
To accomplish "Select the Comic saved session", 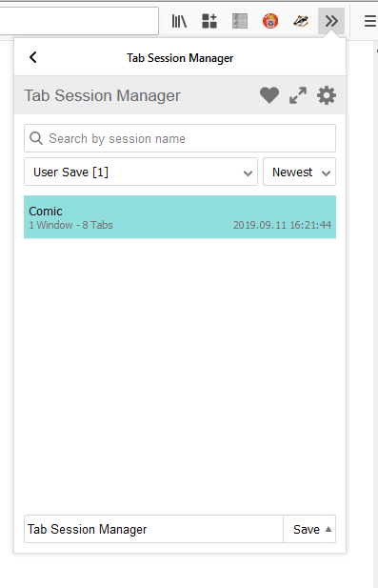I will pos(180,216).
